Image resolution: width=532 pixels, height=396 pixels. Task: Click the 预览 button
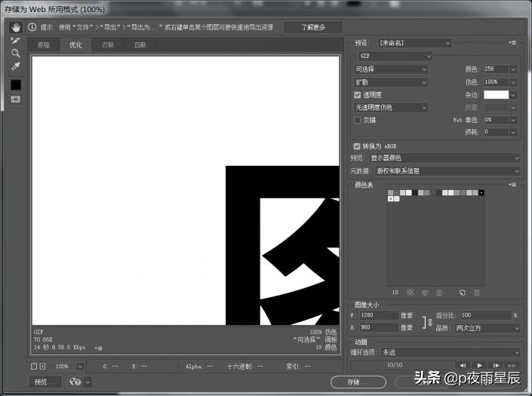point(45,382)
